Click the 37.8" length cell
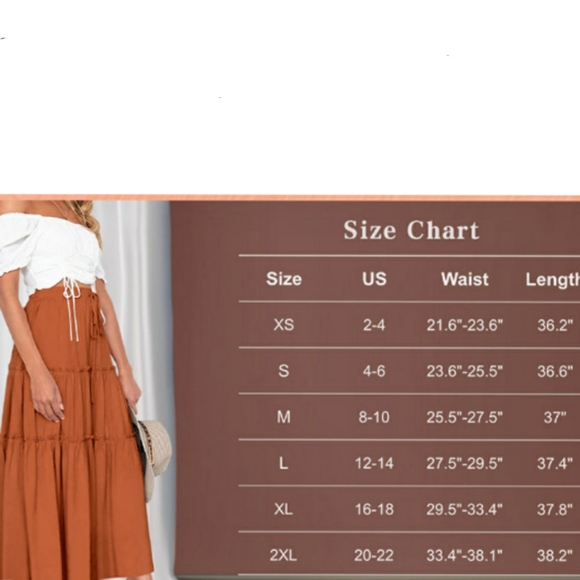 pyautogui.click(x=555, y=509)
